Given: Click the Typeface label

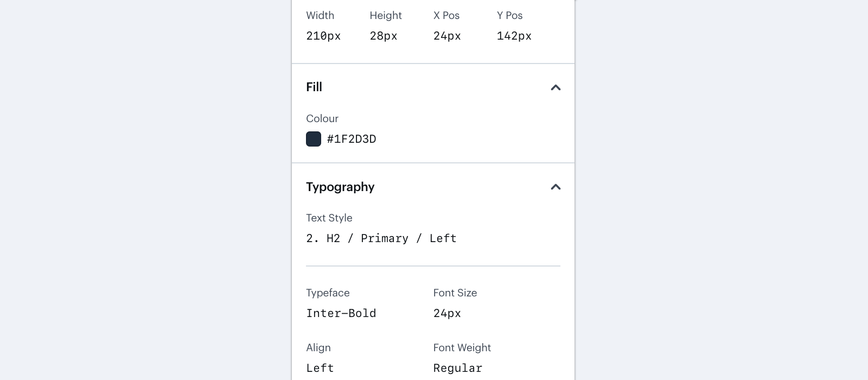Looking at the screenshot, I should click(x=328, y=293).
